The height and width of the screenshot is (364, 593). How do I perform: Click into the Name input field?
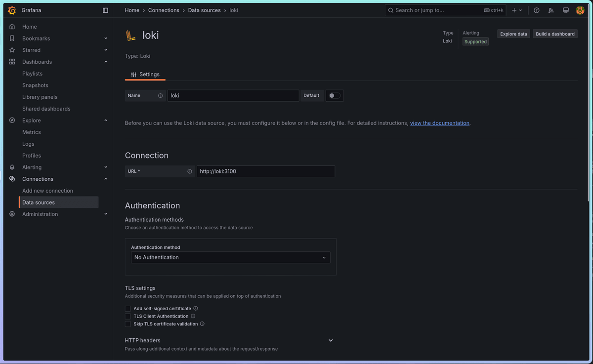[x=233, y=96]
